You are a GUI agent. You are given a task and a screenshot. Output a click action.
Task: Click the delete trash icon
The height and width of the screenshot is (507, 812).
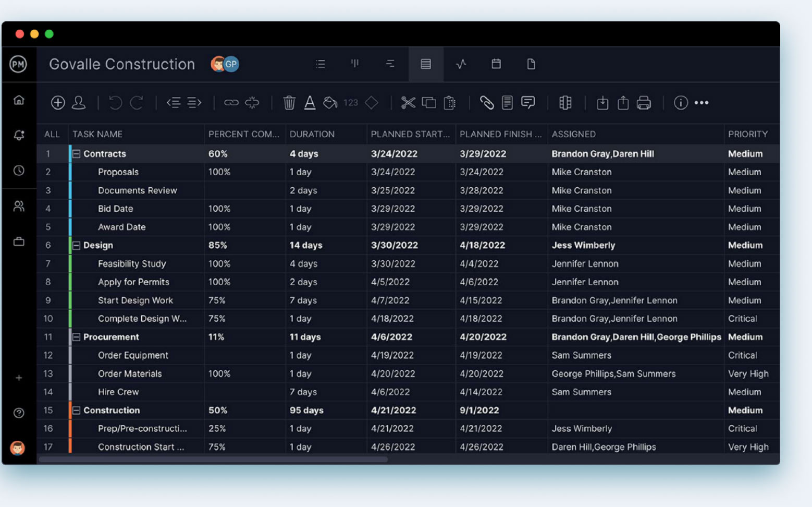(290, 103)
